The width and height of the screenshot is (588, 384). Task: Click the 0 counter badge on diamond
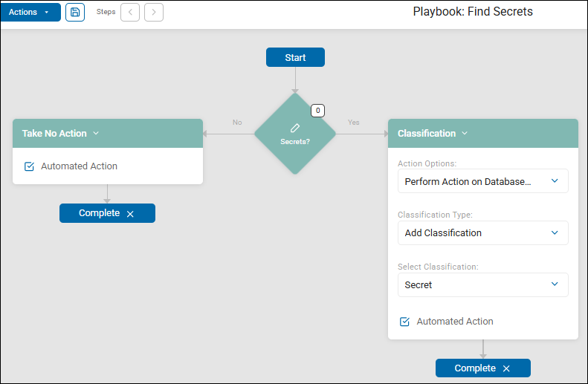click(317, 111)
